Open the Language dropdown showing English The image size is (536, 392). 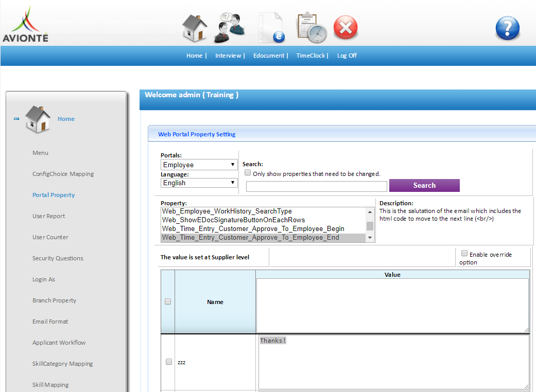pos(199,183)
